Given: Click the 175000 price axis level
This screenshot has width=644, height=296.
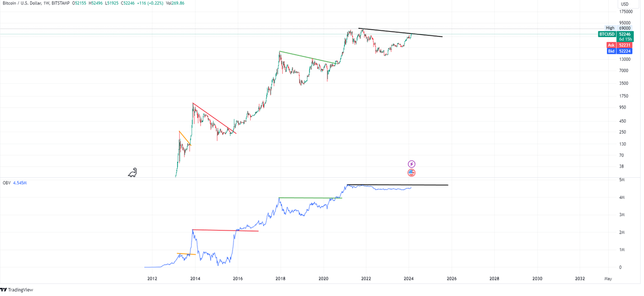Looking at the screenshot, I should 626,11.
